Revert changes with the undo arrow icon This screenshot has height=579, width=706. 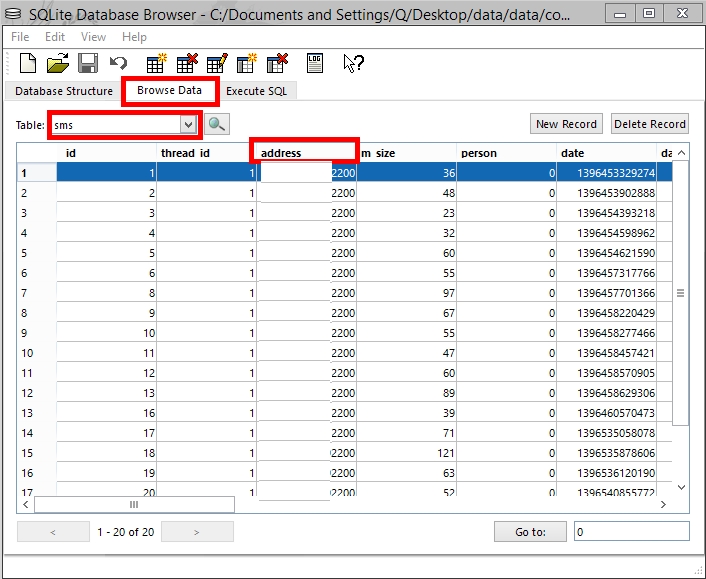pyautogui.click(x=118, y=63)
